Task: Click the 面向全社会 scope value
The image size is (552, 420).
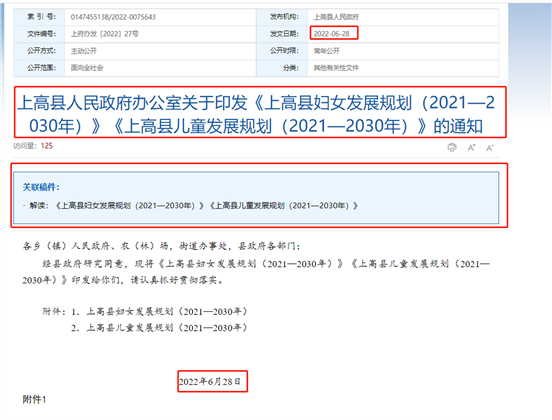Action: coord(87,68)
